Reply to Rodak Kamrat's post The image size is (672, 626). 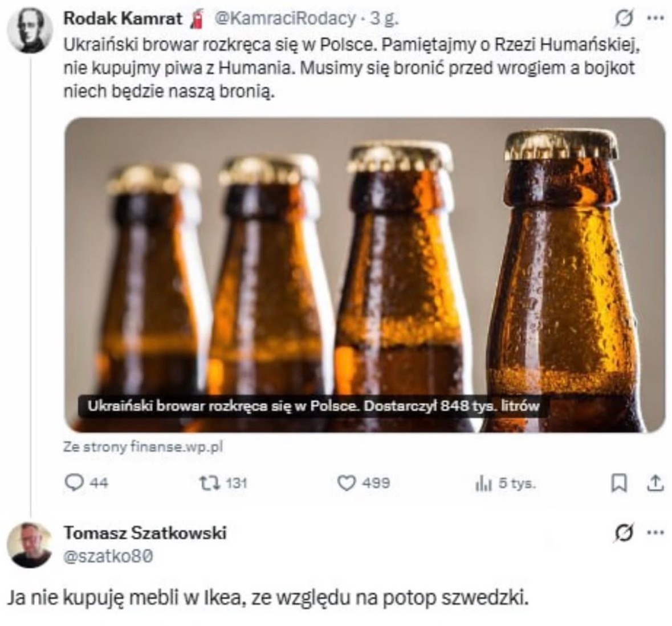pyautogui.click(x=75, y=483)
